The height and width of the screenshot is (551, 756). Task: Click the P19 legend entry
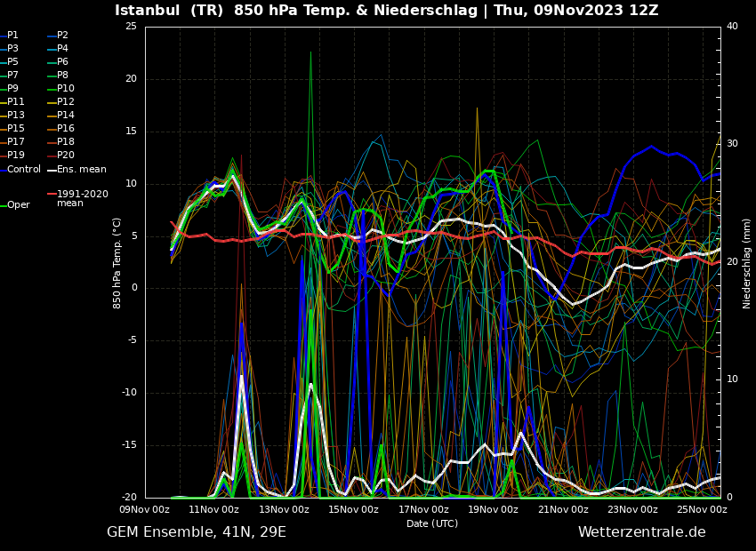(12, 156)
